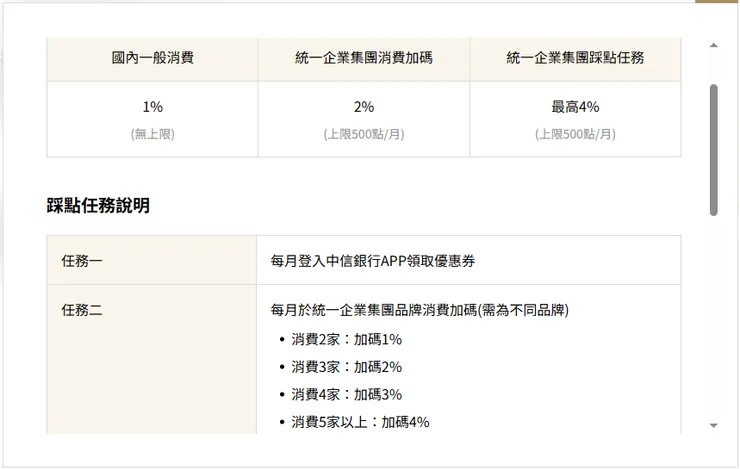Image resolution: width=740 pixels, height=469 pixels.
Task: Click the gray scrollbar thumb
Action: tap(713, 150)
